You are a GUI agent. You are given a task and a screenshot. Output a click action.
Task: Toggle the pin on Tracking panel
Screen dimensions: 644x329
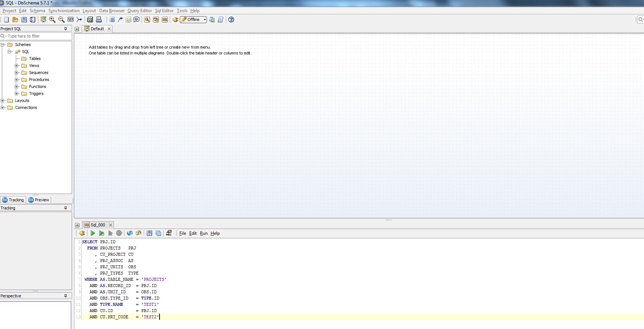click(66, 208)
